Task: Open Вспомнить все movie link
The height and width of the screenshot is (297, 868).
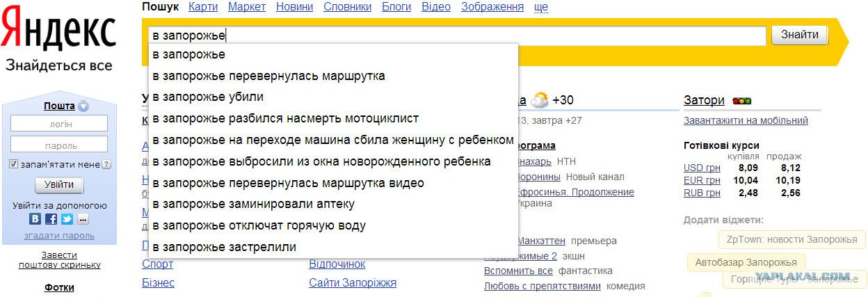Action: 518,271
